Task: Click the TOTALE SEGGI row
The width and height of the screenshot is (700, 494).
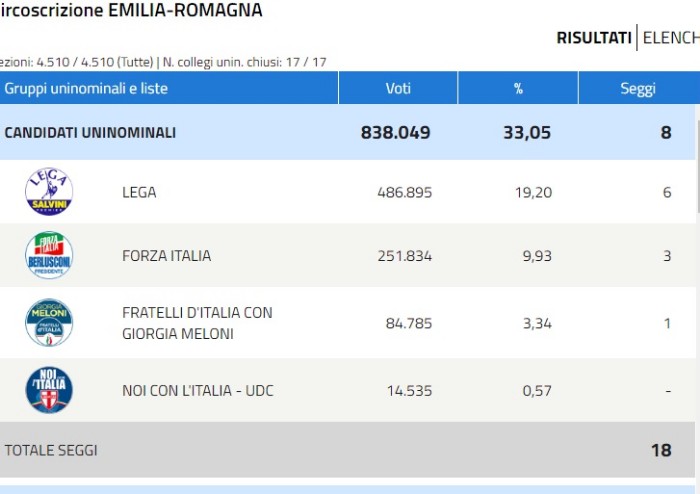Action: tap(51, 450)
